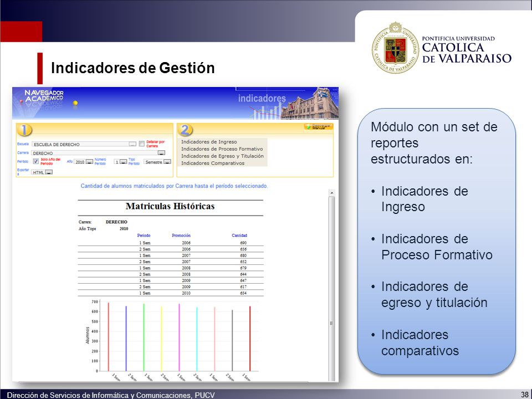Image resolution: width=532 pixels, height=399 pixels.
Task: Click the Cantidad column header
Action: point(239,236)
